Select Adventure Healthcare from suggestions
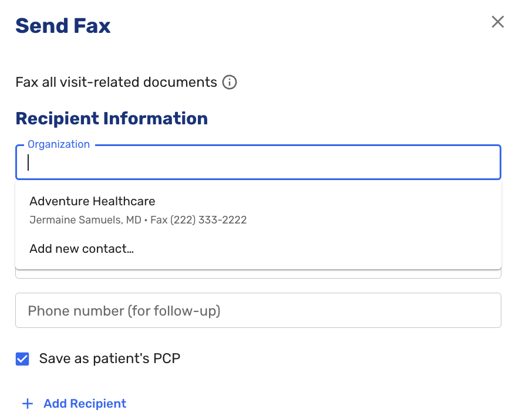The width and height of the screenshot is (519, 420). [258, 211]
